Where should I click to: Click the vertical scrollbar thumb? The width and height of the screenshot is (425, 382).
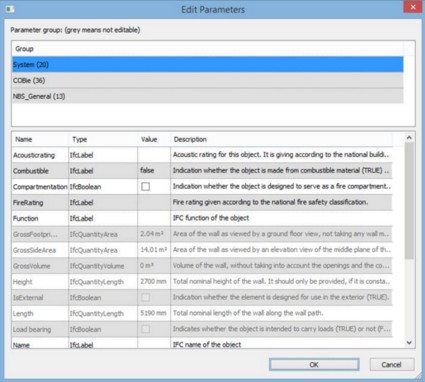(409, 201)
